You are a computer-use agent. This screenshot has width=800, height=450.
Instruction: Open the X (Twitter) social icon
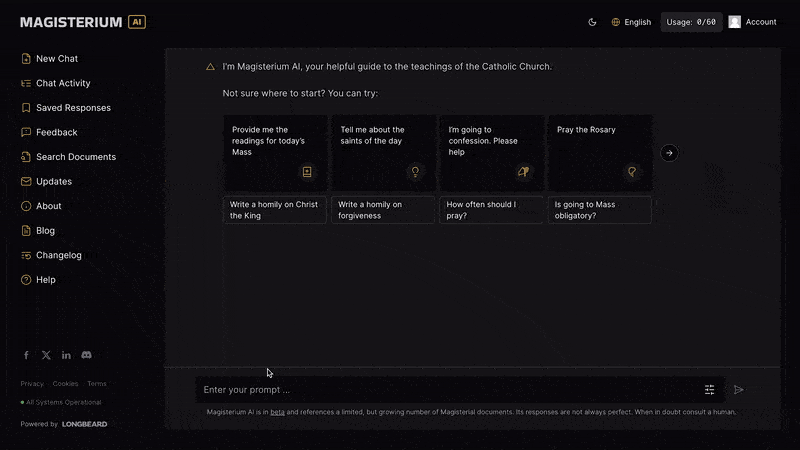click(x=46, y=355)
